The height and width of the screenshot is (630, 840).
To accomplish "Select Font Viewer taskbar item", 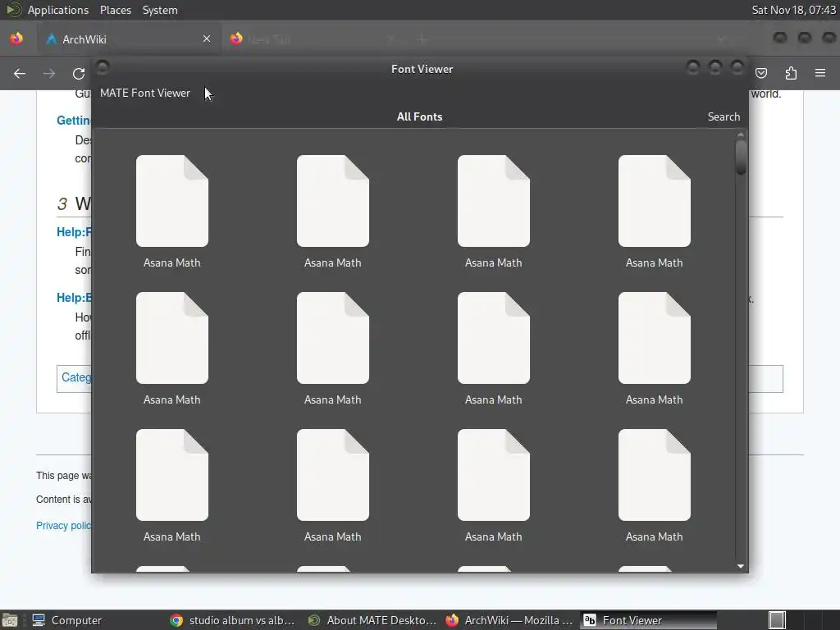I will coord(648,620).
